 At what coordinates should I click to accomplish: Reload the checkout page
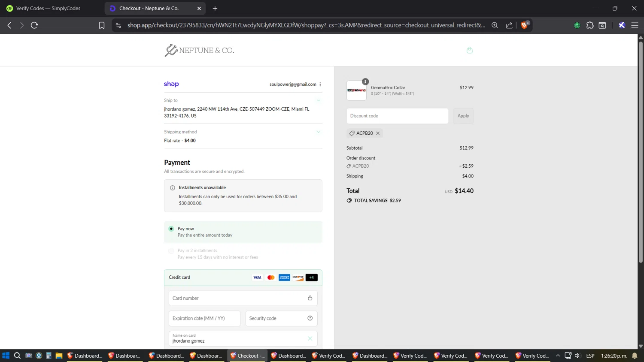click(34, 25)
